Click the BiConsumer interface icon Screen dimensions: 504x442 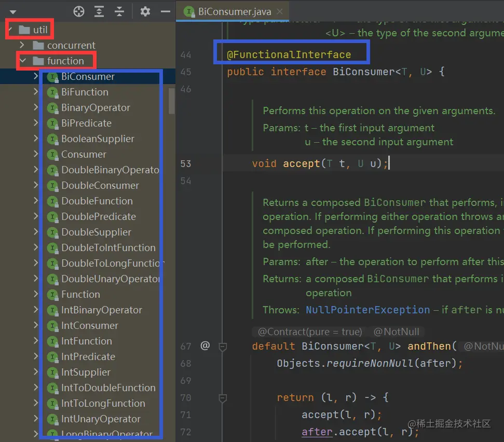point(52,77)
